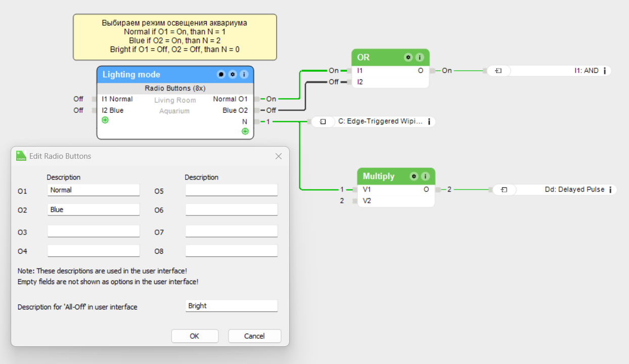The height and width of the screenshot is (364, 629).
Task: Click the connector arrow icon of I1: AND reference
Action: [x=498, y=71]
